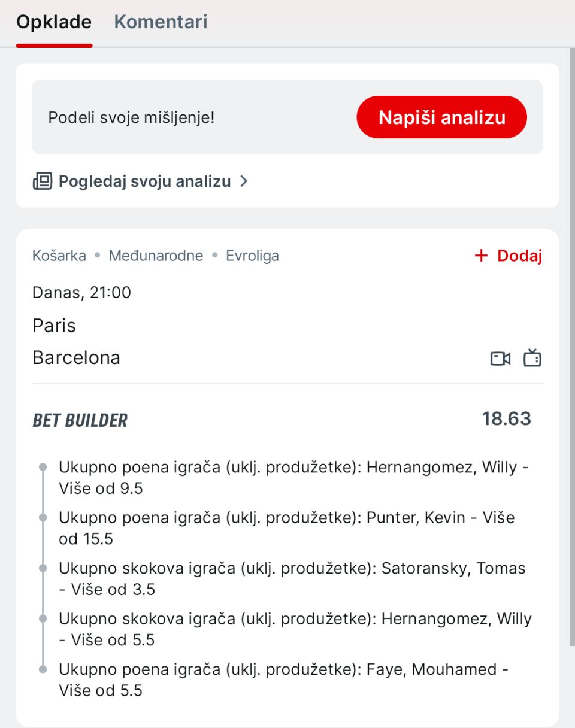
Task: Select the Košarka breadcrumb
Action: pos(59,256)
